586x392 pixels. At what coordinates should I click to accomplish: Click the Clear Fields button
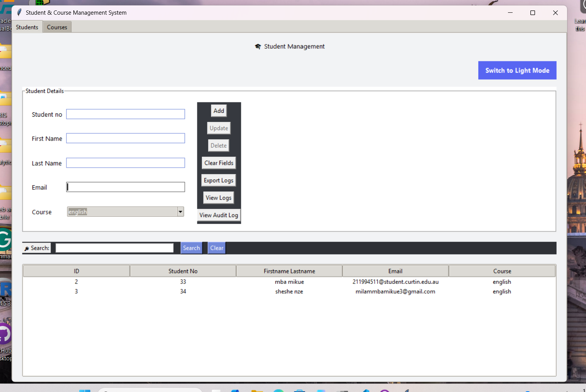click(x=219, y=163)
